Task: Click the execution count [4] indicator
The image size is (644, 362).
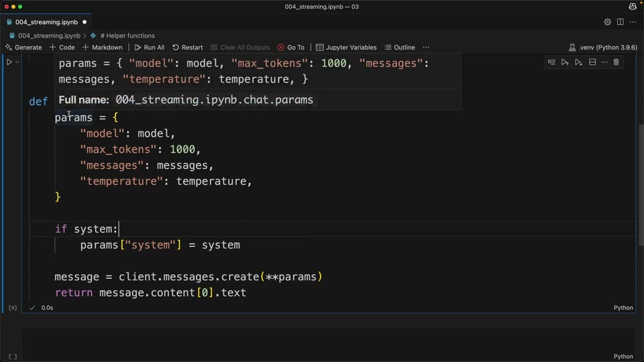Action: 13,308
